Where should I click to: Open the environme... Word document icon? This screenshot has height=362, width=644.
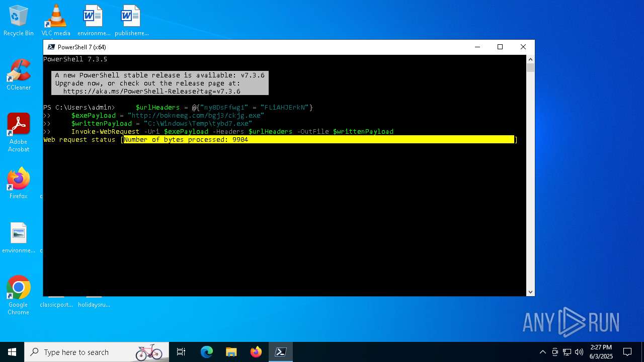pos(94,21)
